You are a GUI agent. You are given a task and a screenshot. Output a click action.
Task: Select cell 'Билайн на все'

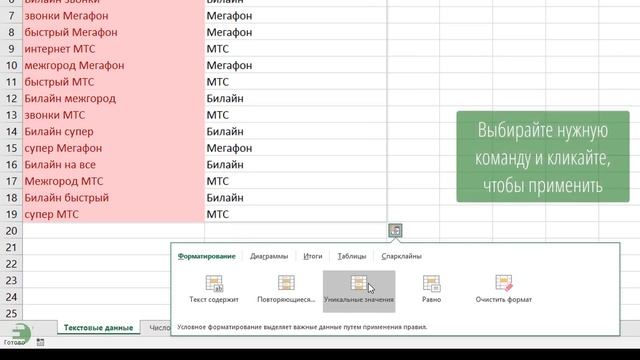(x=113, y=165)
